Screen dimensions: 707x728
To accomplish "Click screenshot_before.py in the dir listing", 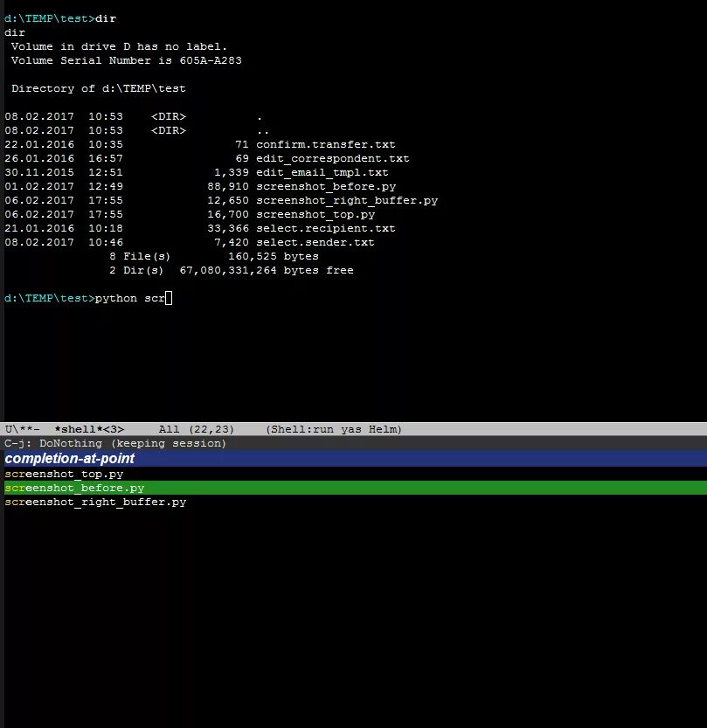I will pyautogui.click(x=326, y=186).
